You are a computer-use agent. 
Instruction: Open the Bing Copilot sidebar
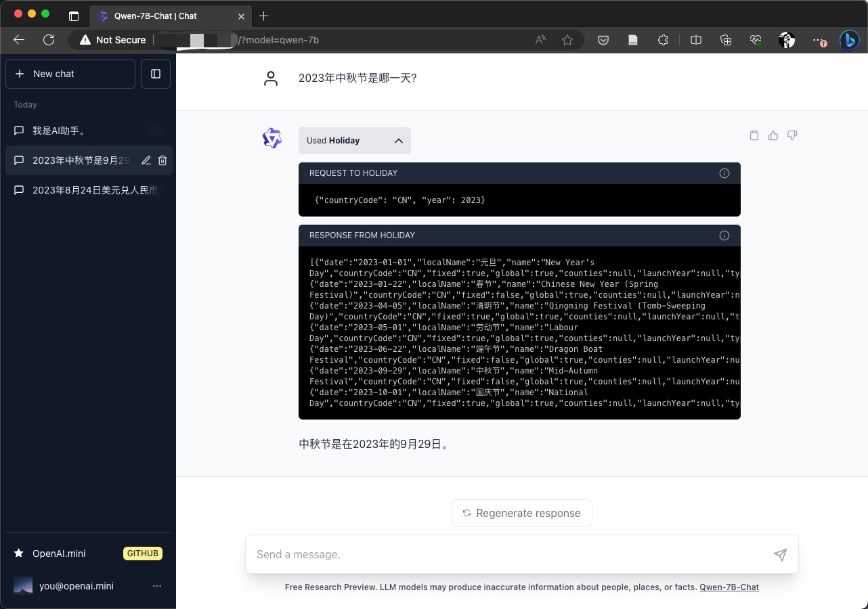point(850,40)
